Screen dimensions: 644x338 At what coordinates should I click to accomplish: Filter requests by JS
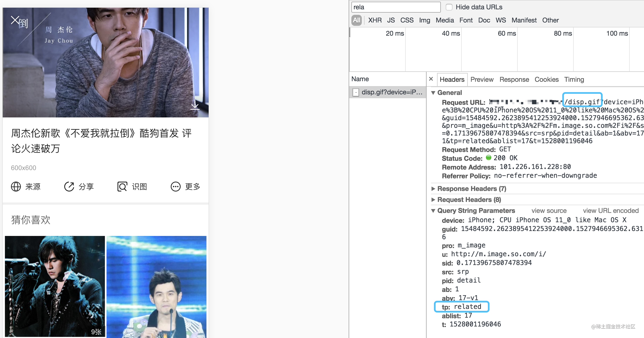(x=391, y=20)
